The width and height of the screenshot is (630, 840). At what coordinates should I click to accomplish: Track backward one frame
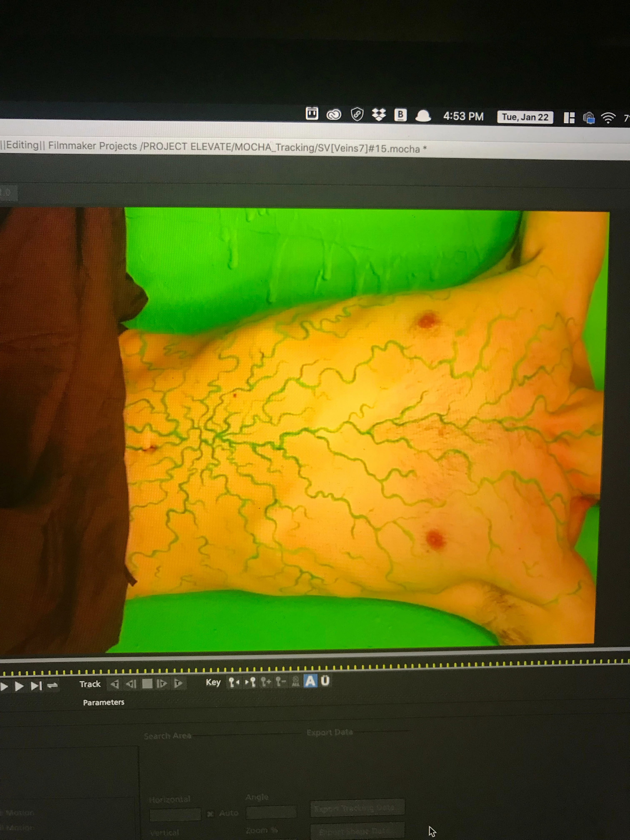point(131,684)
